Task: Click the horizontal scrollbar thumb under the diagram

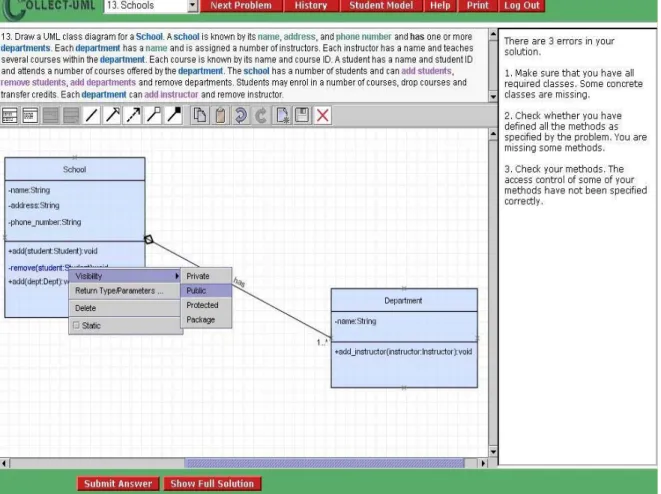Action: [x=324, y=463]
